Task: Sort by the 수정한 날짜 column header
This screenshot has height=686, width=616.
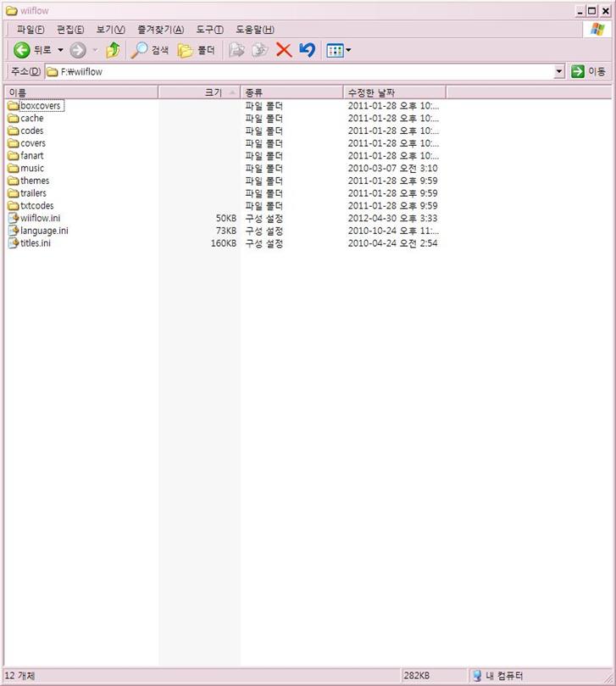Action: 395,92
